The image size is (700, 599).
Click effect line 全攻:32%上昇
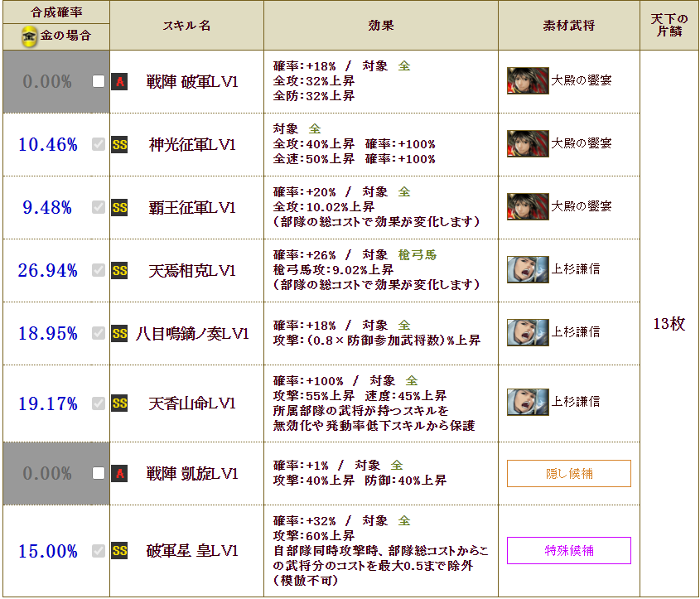click(314, 81)
